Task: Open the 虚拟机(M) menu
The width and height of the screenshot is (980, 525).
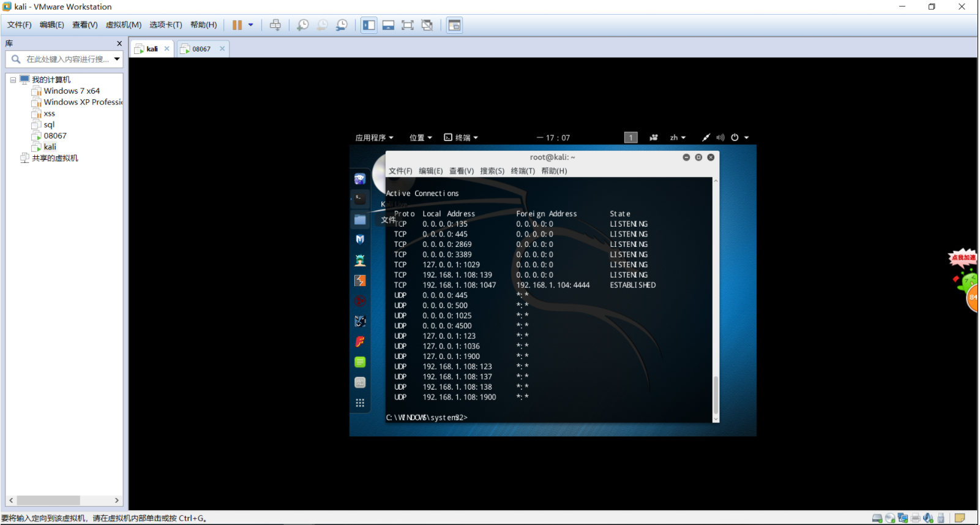Action: (x=124, y=25)
